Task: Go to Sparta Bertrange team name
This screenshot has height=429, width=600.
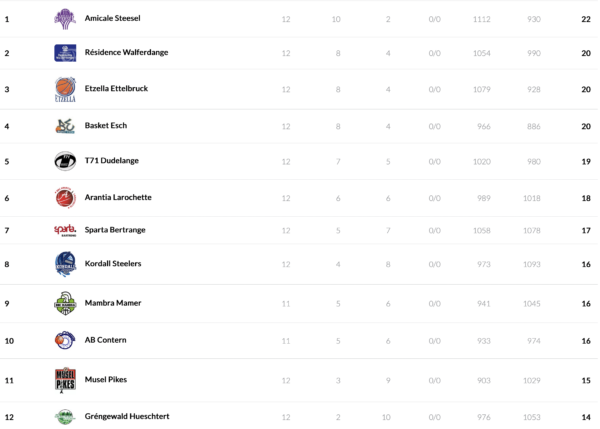Action: (115, 230)
